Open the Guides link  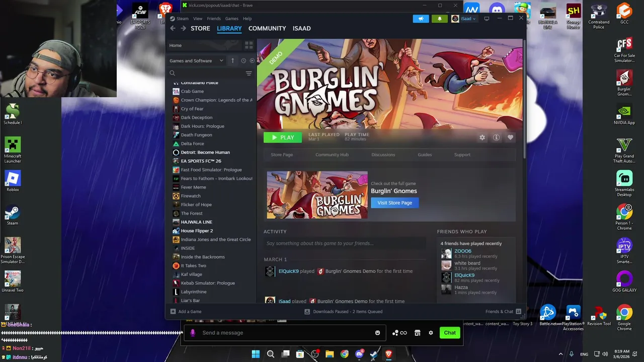[x=425, y=154]
